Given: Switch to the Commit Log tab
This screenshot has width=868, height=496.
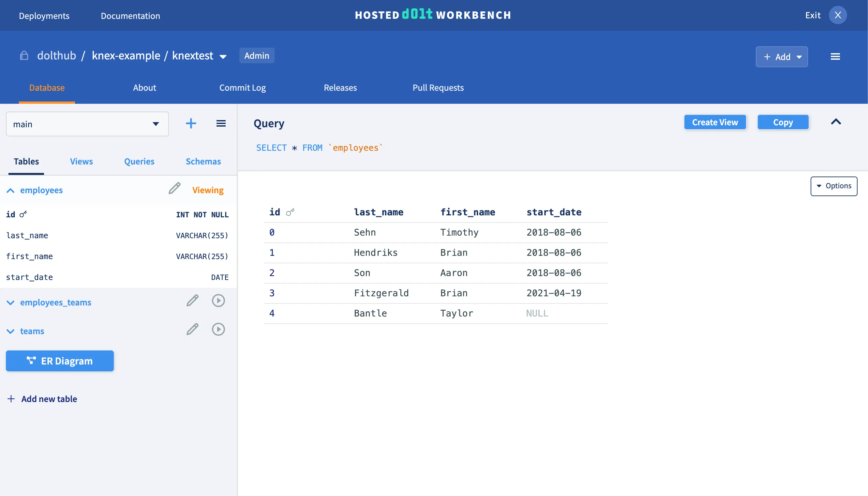Looking at the screenshot, I should pyautogui.click(x=242, y=87).
